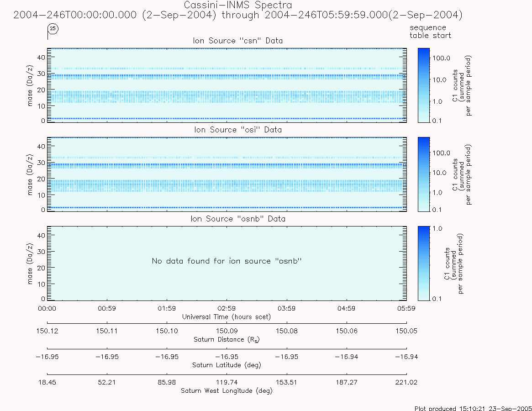
Task: Click the Saturn West Longitude axis label
Action: pyautogui.click(x=226, y=390)
